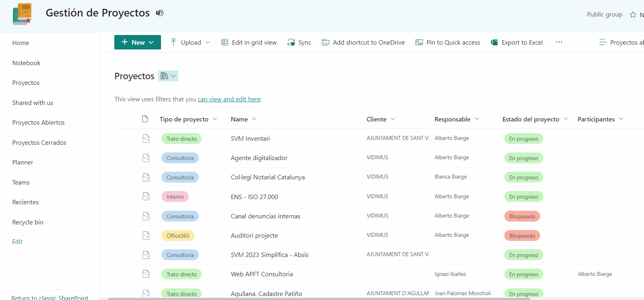Screen dimensions: 644x300
Task: Click the Gestión de Proyectos site logo
Action: [x=22, y=14]
